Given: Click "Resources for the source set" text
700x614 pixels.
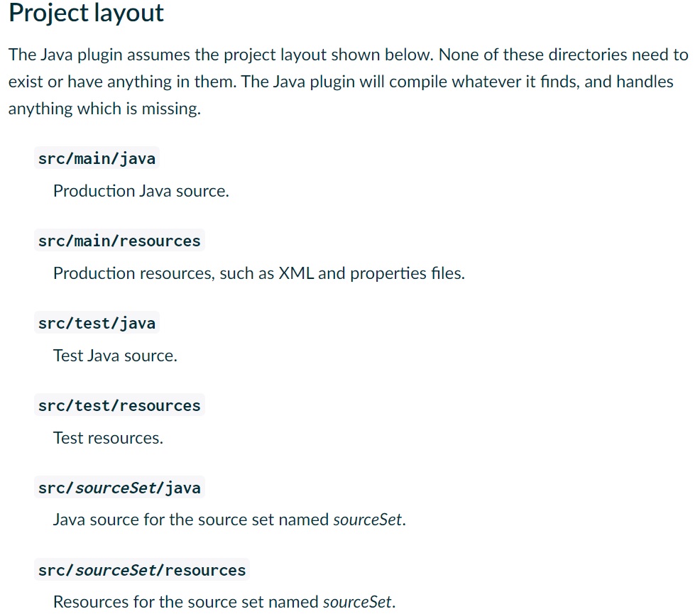Looking at the screenshot, I should (169, 602).
